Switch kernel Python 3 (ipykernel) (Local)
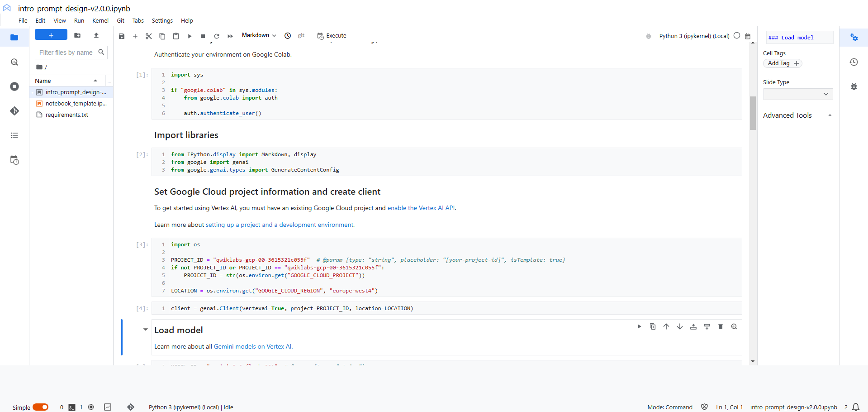This screenshot has width=868, height=412. pos(694,36)
